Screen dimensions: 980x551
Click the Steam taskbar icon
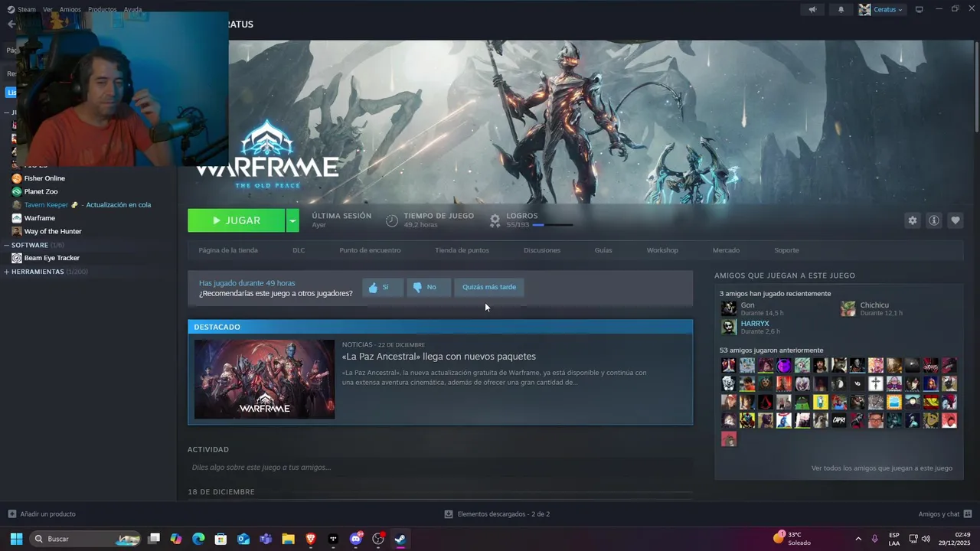tap(400, 539)
